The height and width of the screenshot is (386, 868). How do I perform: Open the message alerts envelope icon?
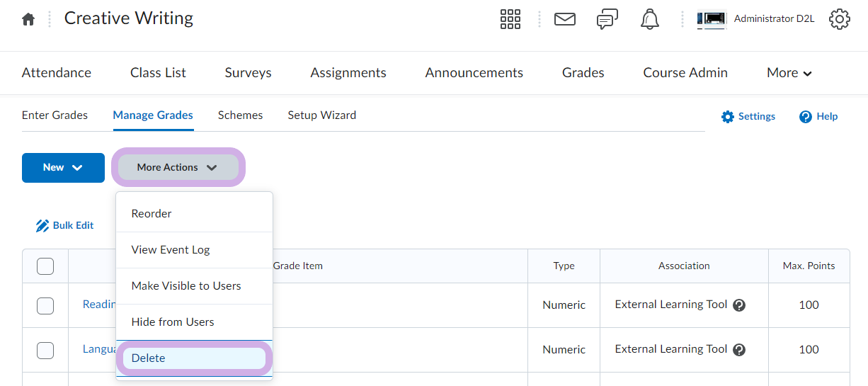click(564, 19)
